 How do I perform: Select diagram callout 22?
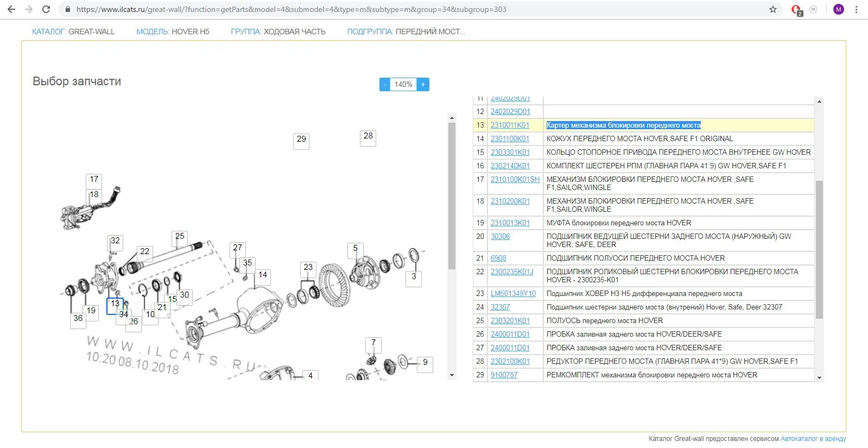pos(144,254)
